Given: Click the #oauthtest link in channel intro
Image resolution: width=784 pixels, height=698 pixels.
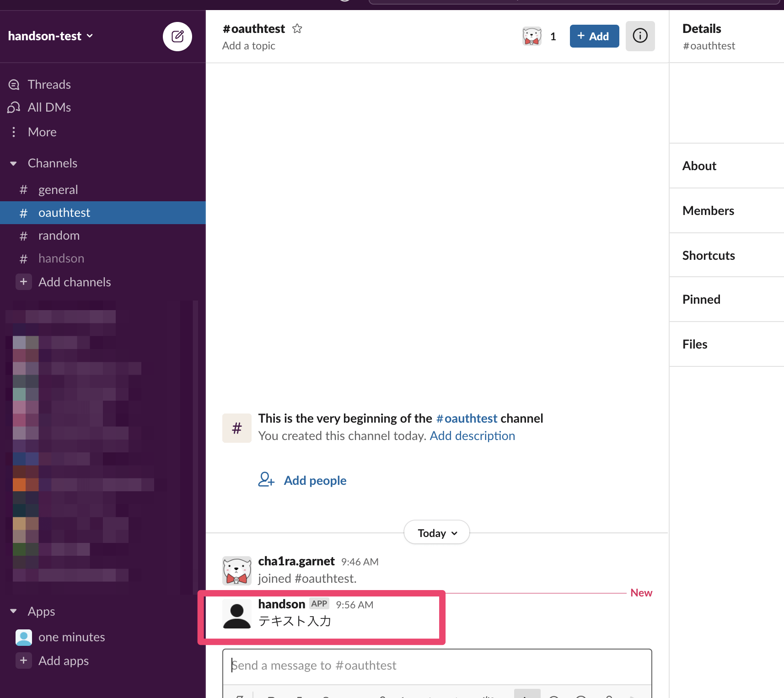Looking at the screenshot, I should (x=467, y=419).
